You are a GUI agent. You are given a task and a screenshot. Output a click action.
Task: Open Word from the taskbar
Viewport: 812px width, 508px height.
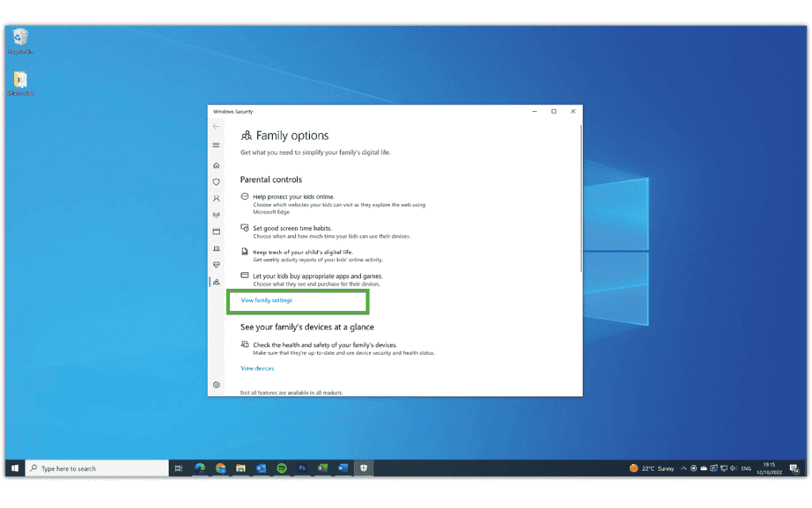[x=343, y=468]
